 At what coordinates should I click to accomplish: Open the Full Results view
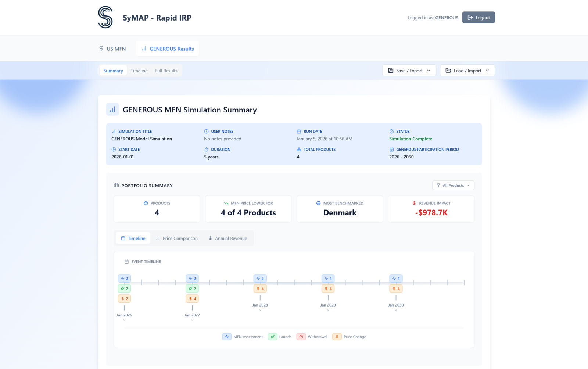166,70
